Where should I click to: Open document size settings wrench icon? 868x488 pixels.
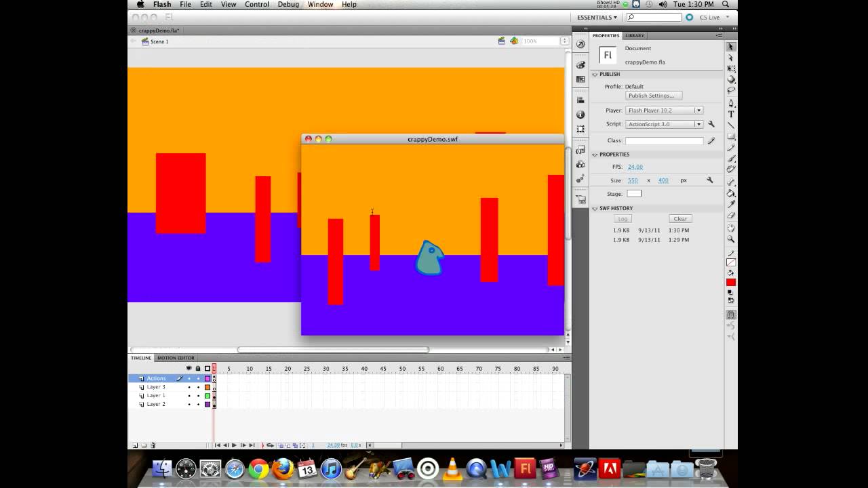tap(710, 180)
